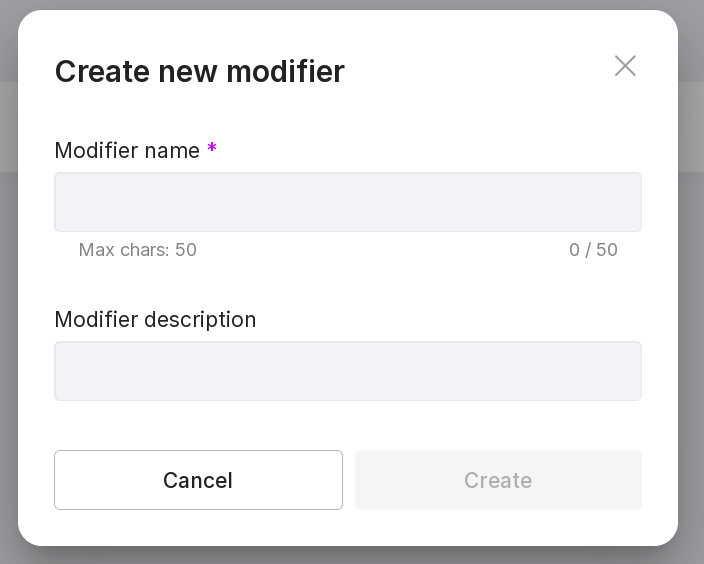Click the "Create new modifier" heading

[199, 71]
